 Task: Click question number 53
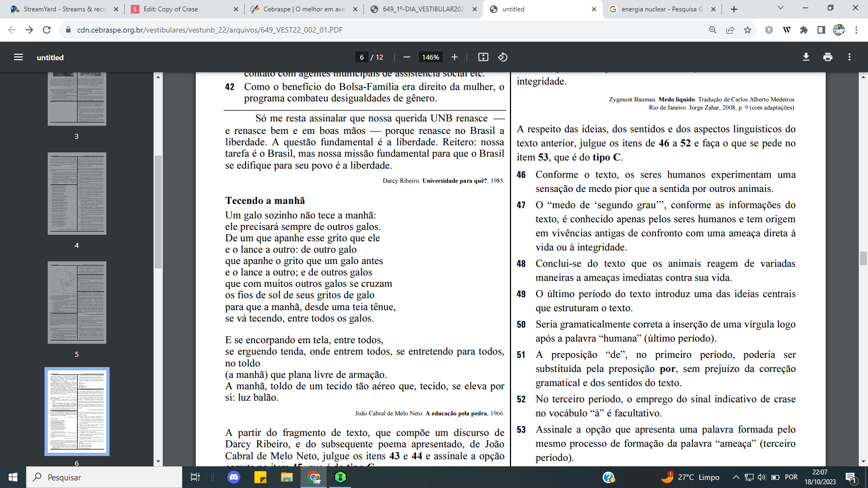pos(521,429)
